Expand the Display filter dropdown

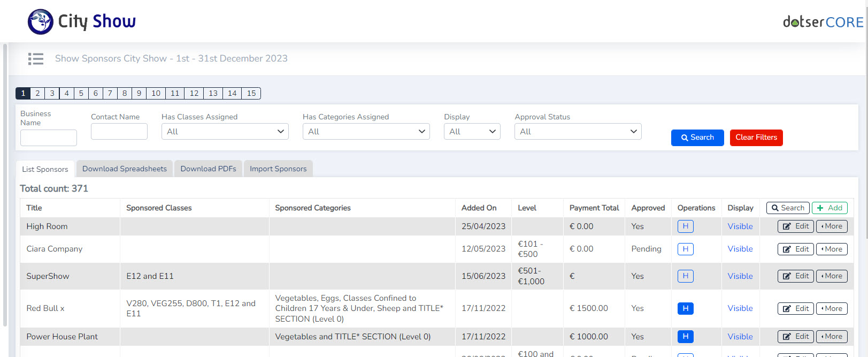[x=472, y=132]
